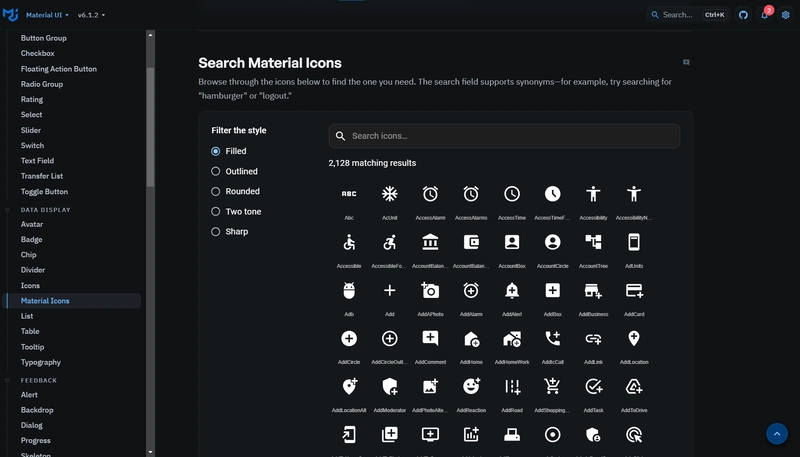The height and width of the screenshot is (457, 800).
Task: Select the AddLocation pin icon
Action: [634, 338]
